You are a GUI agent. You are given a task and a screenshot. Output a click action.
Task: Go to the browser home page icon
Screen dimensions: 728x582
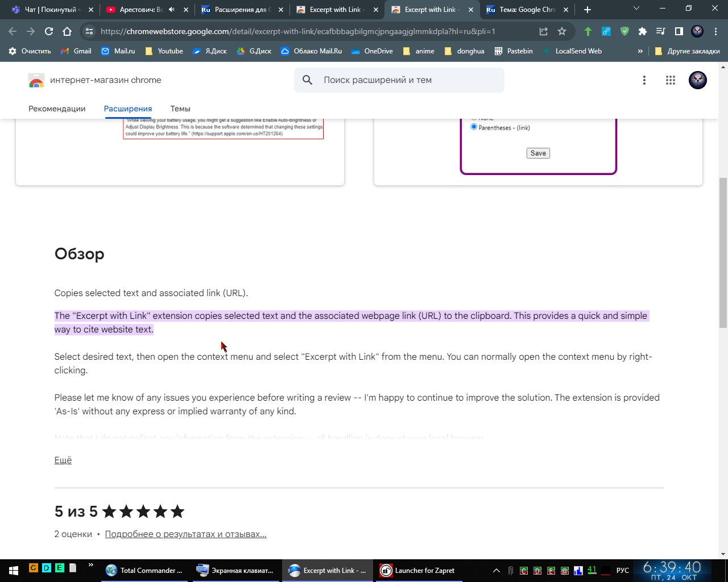[67, 32]
